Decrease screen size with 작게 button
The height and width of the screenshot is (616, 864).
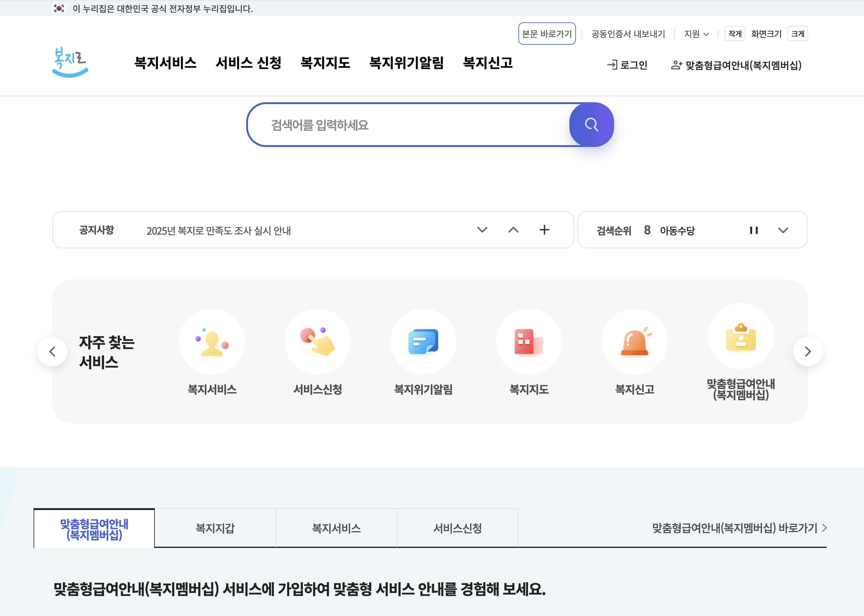(735, 34)
